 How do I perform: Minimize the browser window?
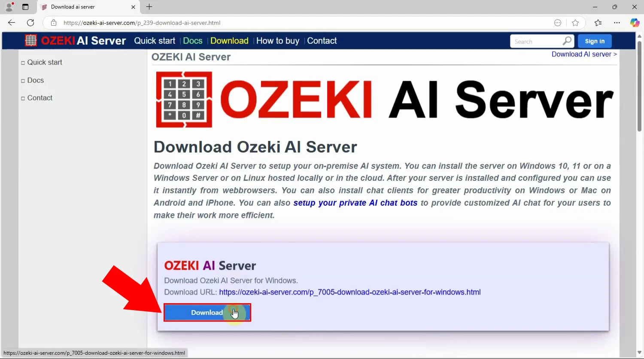(x=595, y=7)
